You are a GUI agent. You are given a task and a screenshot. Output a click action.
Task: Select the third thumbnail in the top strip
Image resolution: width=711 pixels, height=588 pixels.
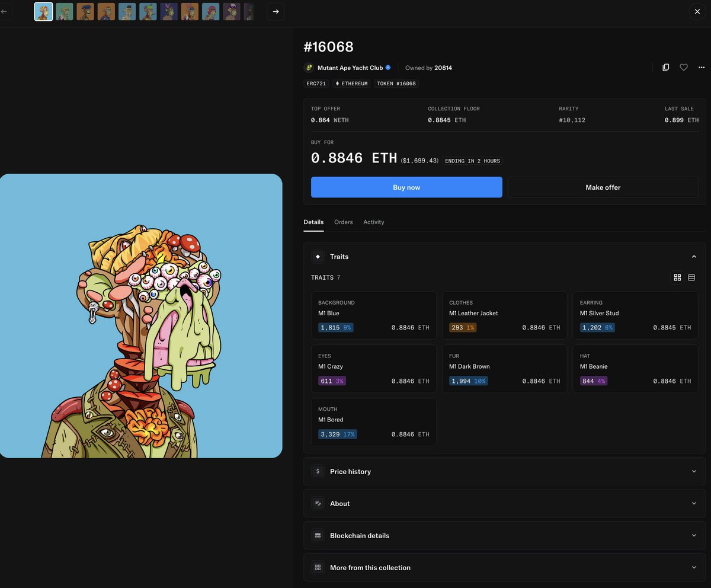click(x=85, y=11)
